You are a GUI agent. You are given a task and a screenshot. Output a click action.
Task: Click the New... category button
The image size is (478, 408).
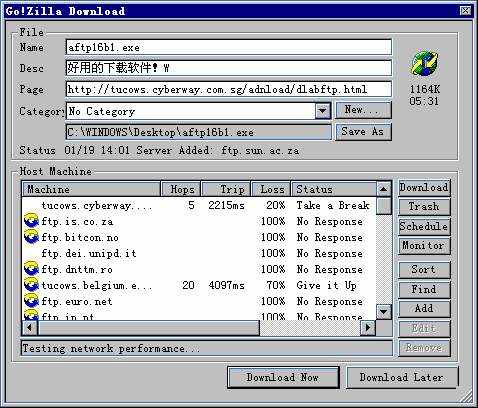363,110
